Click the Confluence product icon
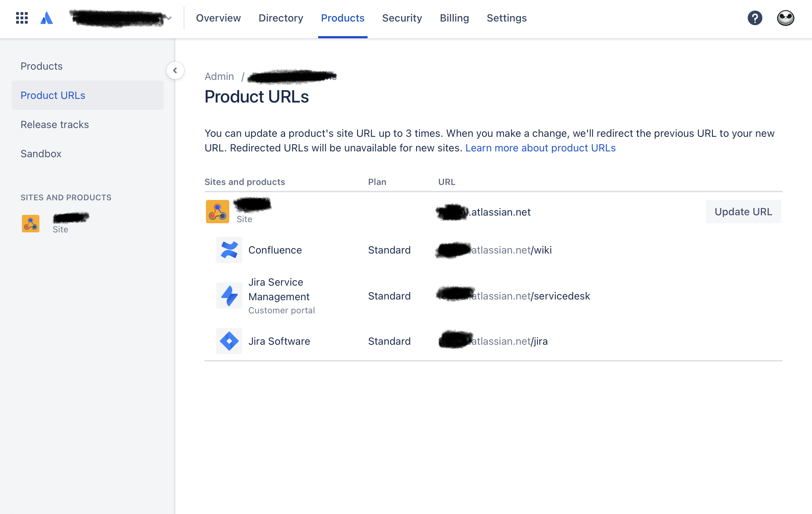 (229, 250)
